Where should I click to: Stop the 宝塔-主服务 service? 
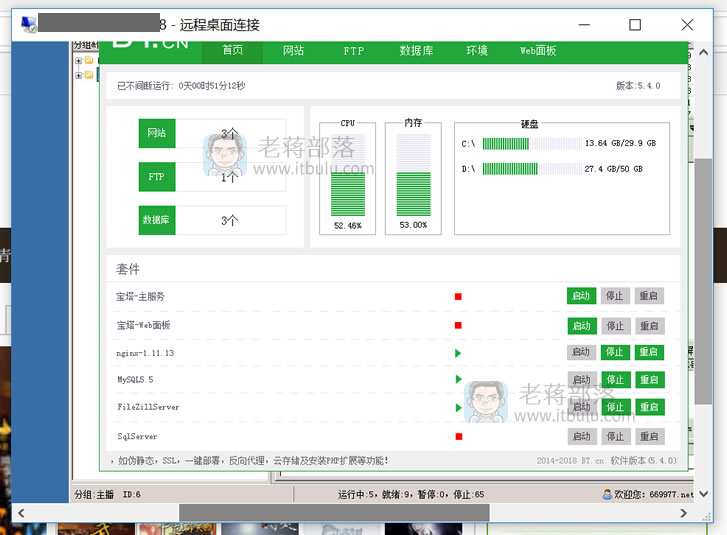(x=615, y=296)
